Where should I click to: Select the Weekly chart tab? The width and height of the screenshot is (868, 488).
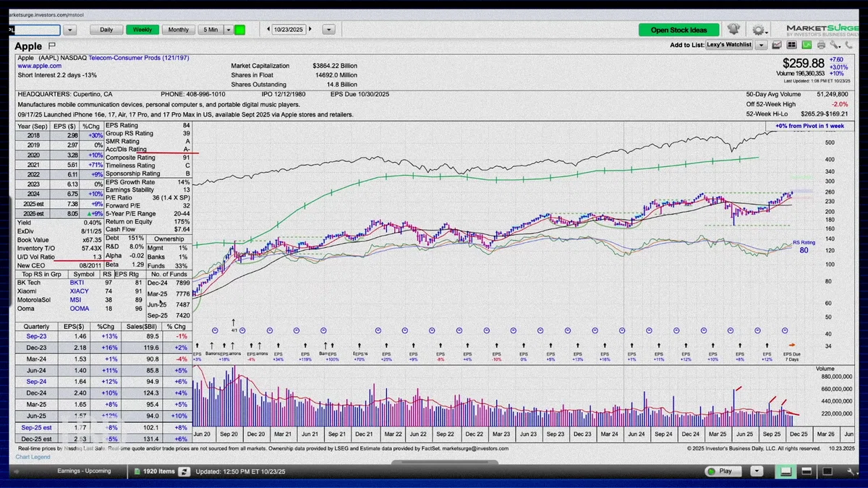pos(142,30)
